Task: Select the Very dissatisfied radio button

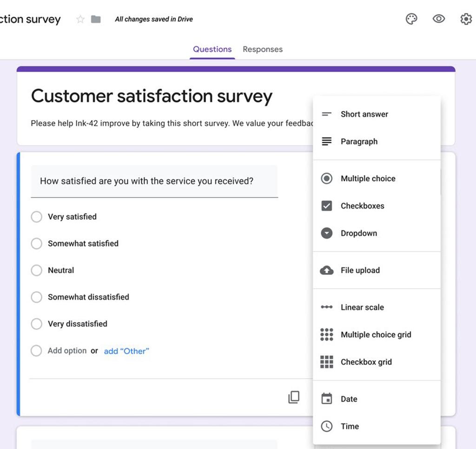Action: tap(36, 324)
